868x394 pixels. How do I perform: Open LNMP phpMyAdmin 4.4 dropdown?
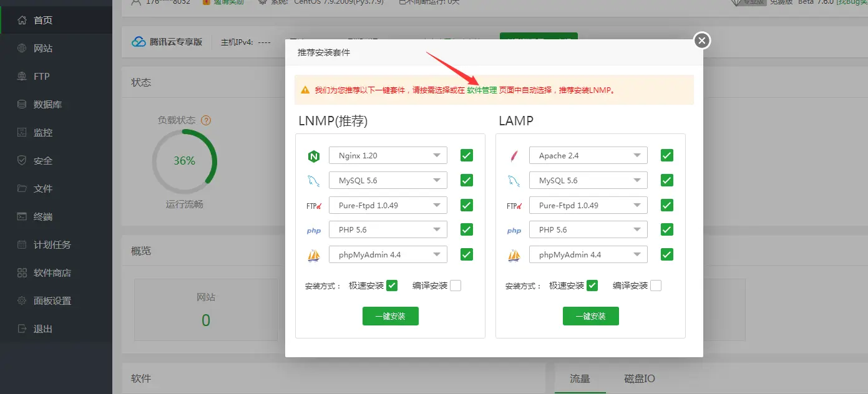click(x=388, y=254)
